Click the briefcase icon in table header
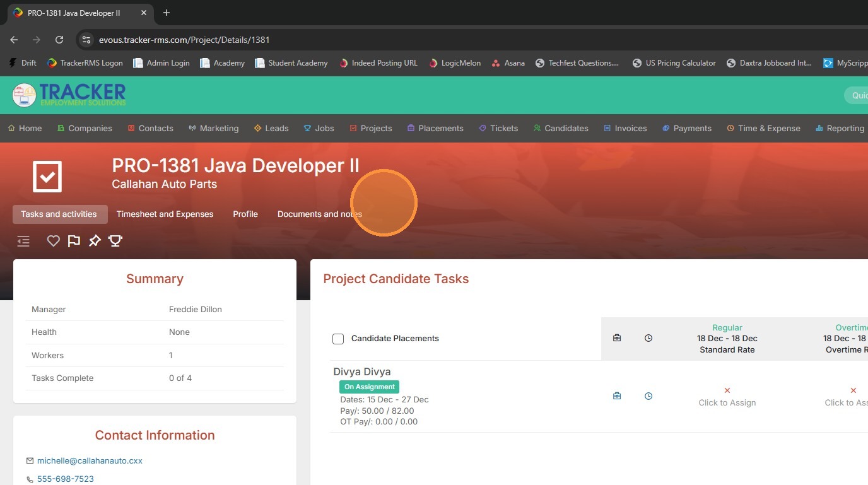This screenshot has height=485, width=868. pos(617,338)
